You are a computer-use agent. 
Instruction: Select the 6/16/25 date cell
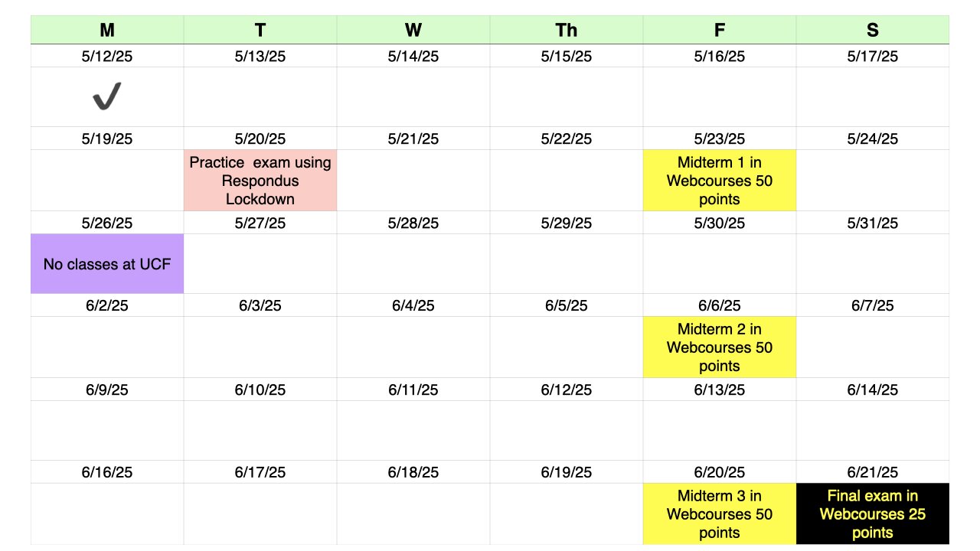click(107, 472)
